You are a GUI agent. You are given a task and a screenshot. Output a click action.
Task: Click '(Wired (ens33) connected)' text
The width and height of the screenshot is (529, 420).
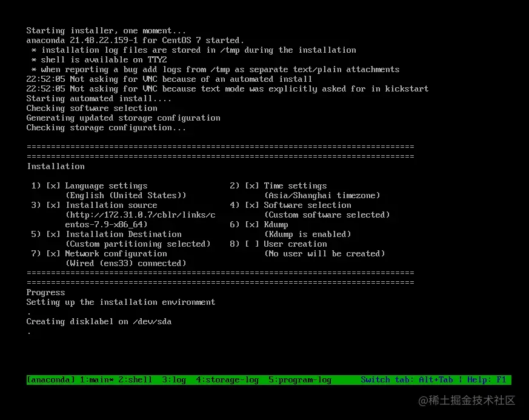[126, 264]
